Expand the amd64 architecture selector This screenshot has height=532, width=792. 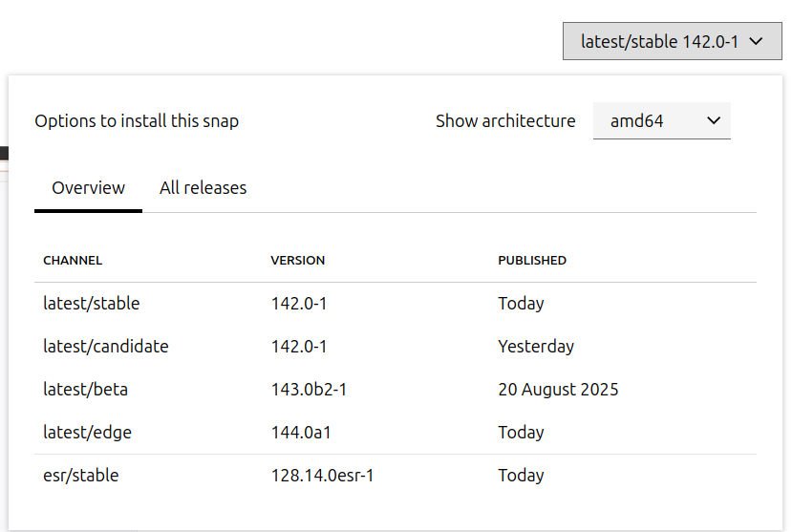pyautogui.click(x=661, y=121)
